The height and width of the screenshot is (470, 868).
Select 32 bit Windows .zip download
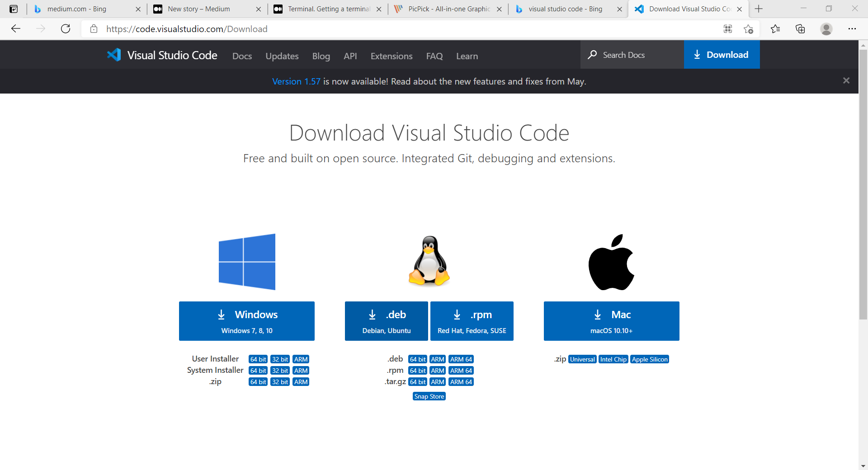click(280, 382)
